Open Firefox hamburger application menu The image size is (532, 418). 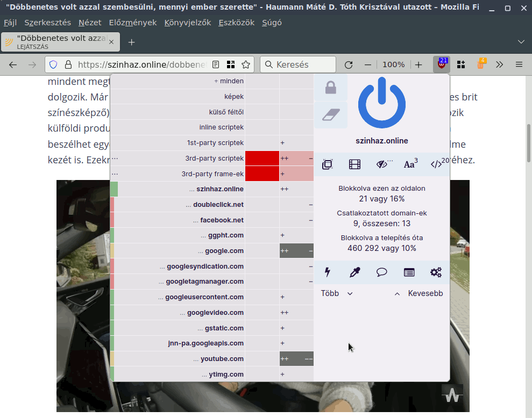[x=519, y=64]
